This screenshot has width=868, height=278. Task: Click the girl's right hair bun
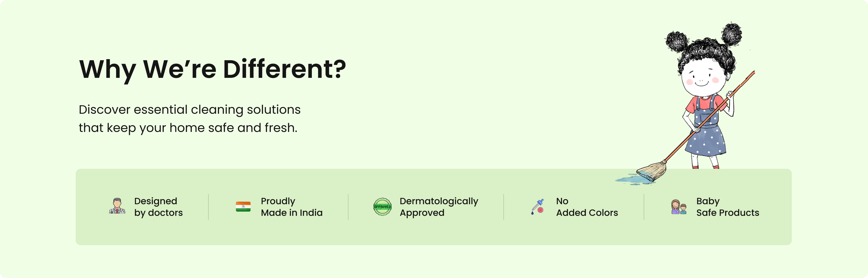(x=731, y=34)
